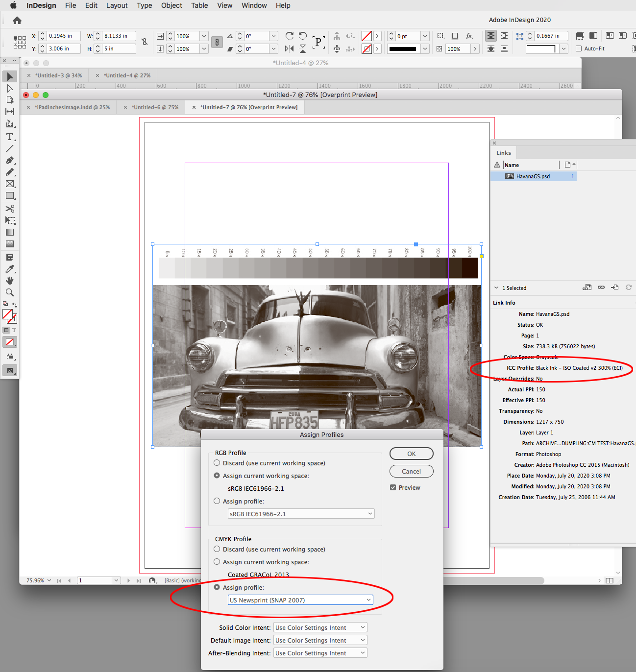Select the Hand tool
The width and height of the screenshot is (636, 672).
10,280
